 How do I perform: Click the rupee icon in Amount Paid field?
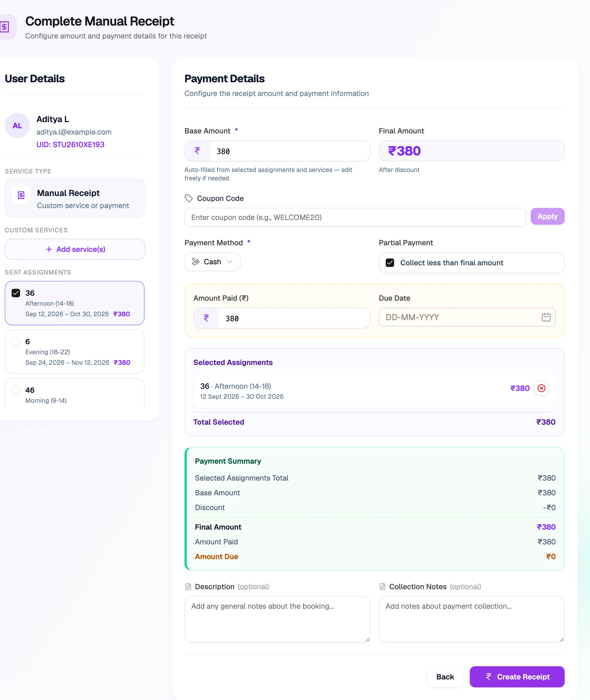coord(206,318)
